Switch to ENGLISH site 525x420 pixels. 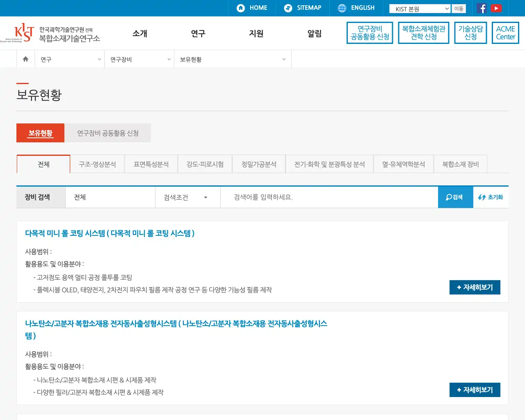pyautogui.click(x=356, y=8)
